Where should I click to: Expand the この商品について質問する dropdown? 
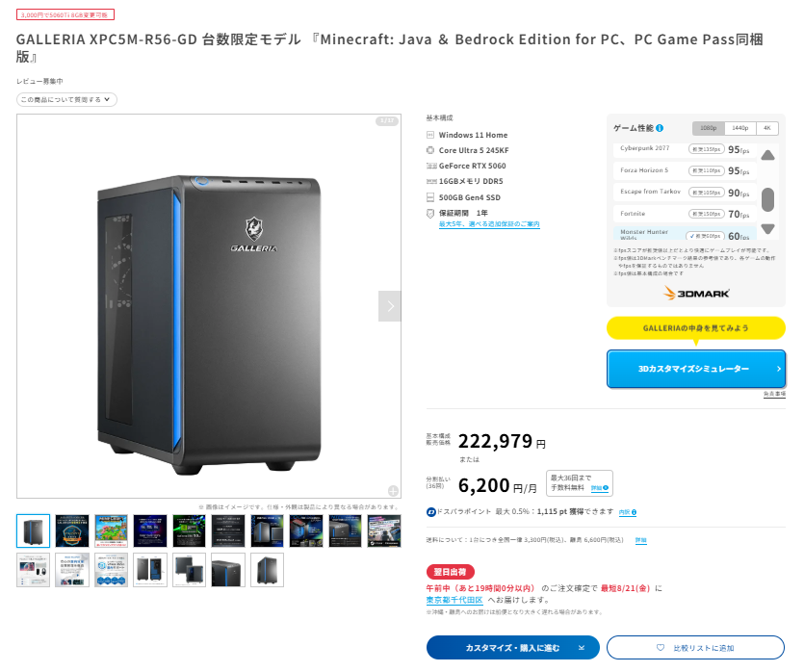pos(66,99)
